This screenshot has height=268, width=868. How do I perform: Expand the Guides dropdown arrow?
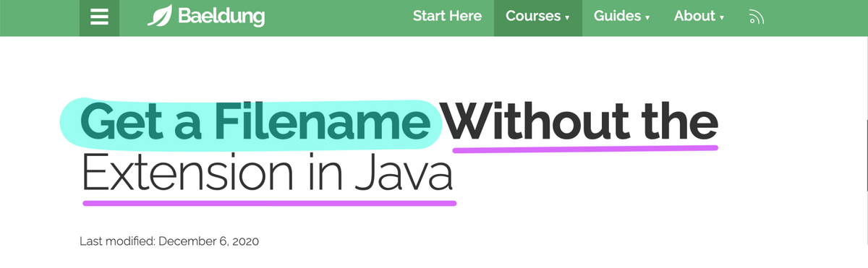click(x=647, y=17)
